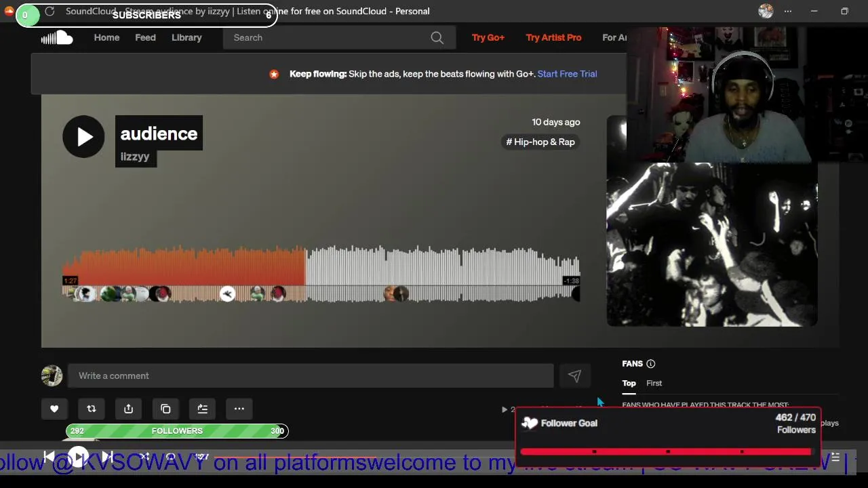The image size is (868, 488).
Task: Click the add to Next up icon
Action: pyautogui.click(x=202, y=409)
